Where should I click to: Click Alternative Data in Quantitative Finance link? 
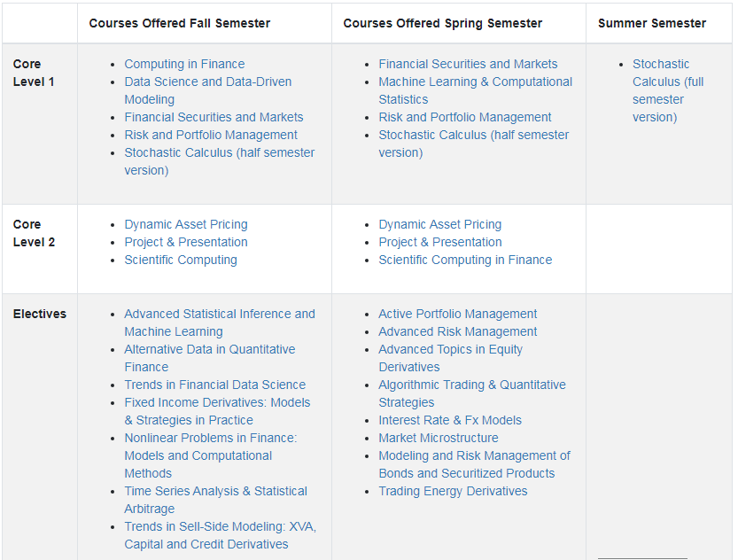[x=209, y=349]
